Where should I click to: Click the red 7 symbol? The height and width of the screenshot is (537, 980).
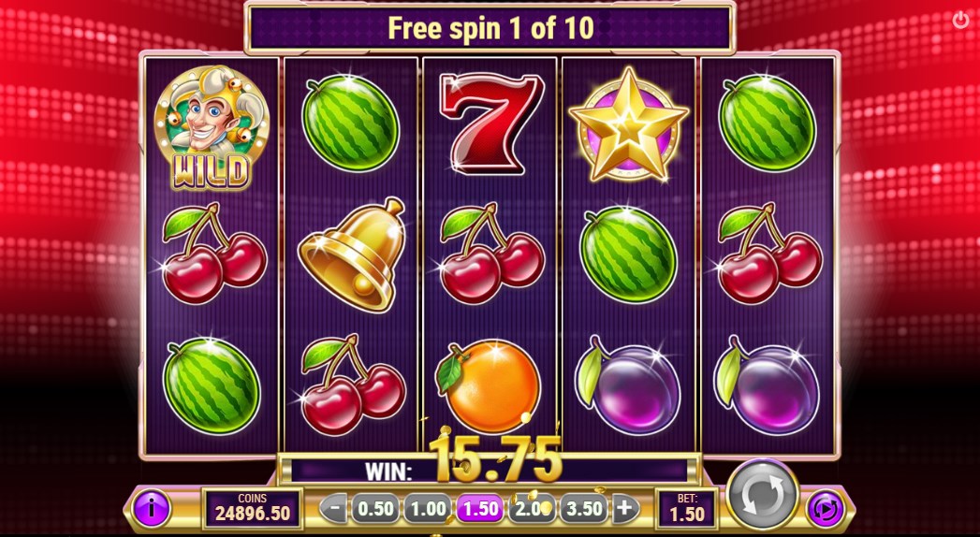click(x=490, y=123)
